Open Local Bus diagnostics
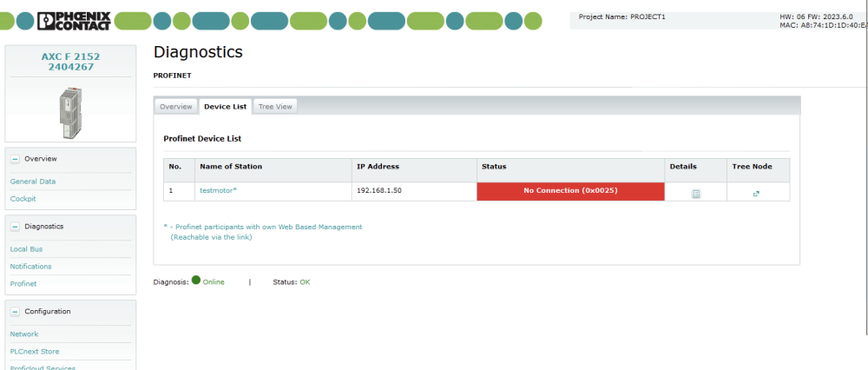 point(26,249)
